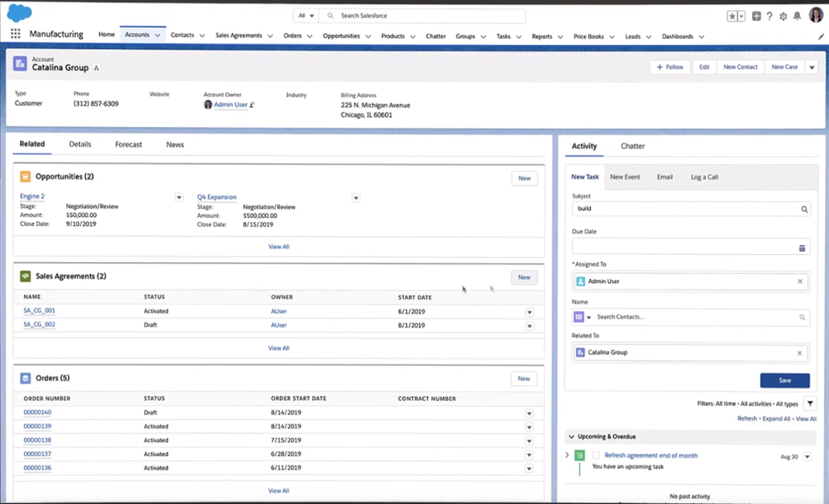Remove Catalina Group from Related To
Viewport: 829px width, 504px height.
click(x=799, y=353)
